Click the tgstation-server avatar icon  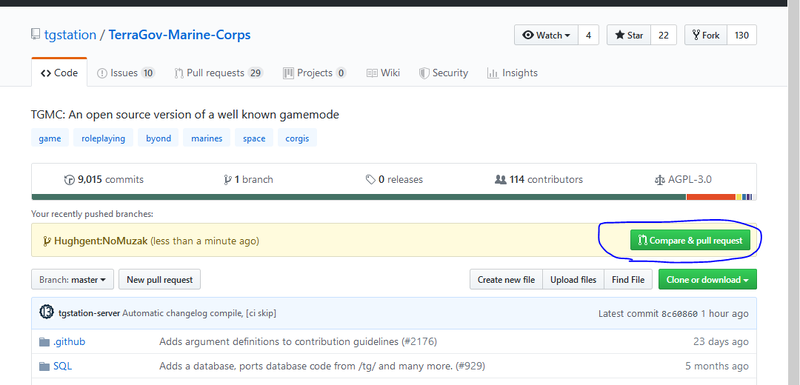pyautogui.click(x=46, y=312)
